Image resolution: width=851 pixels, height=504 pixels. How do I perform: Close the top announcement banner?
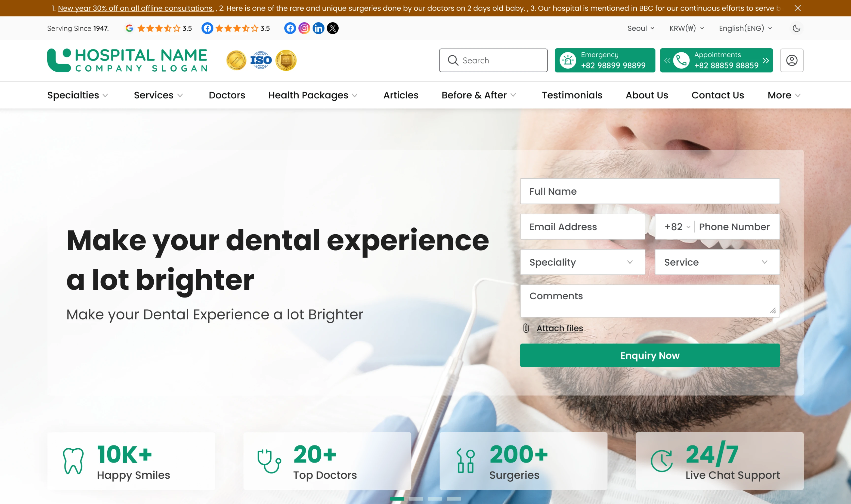coord(797,8)
